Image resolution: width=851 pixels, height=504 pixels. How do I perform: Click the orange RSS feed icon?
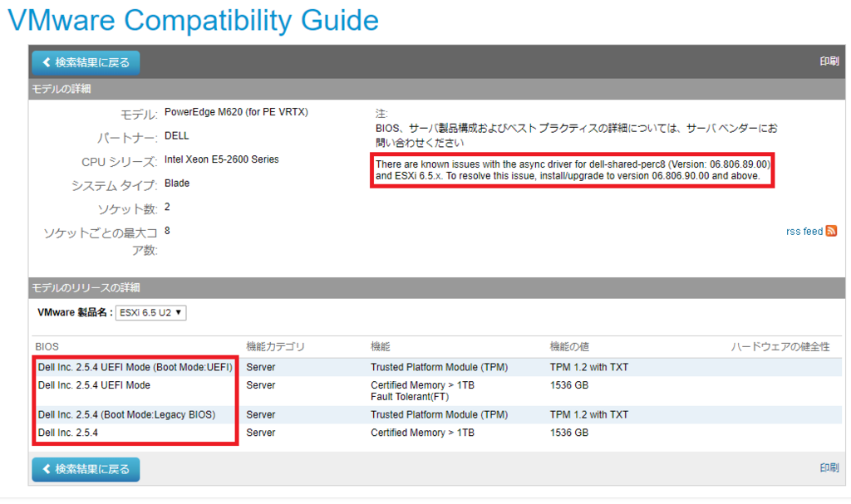(831, 231)
